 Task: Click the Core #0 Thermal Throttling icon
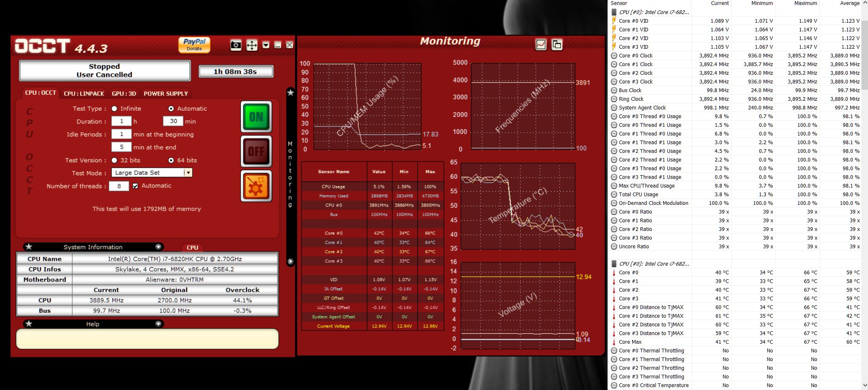(x=614, y=351)
